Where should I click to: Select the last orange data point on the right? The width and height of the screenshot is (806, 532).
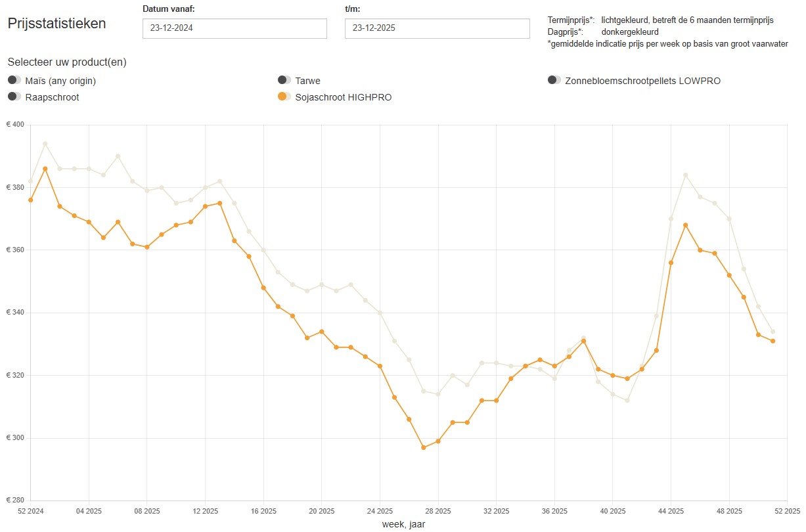tap(773, 341)
